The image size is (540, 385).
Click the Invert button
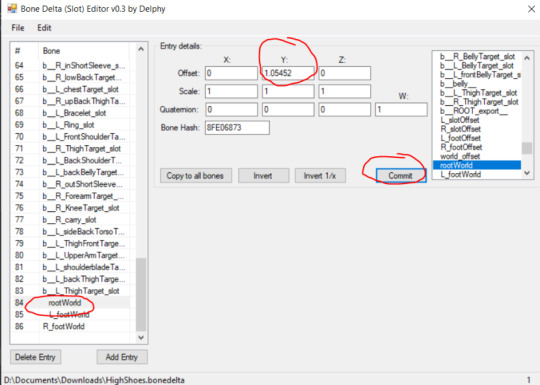(263, 176)
